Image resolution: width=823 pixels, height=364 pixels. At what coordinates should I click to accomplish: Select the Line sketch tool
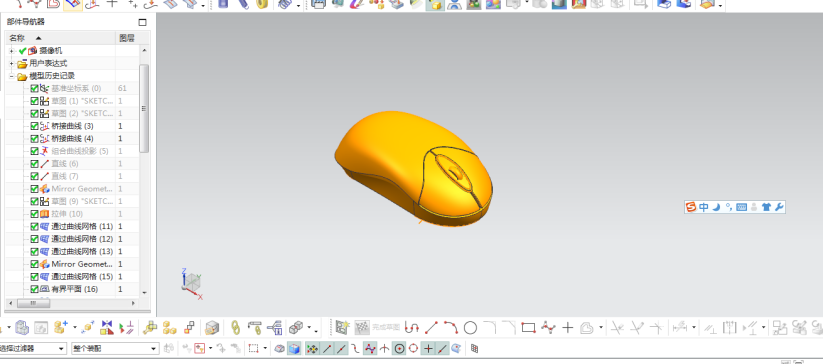click(431, 328)
